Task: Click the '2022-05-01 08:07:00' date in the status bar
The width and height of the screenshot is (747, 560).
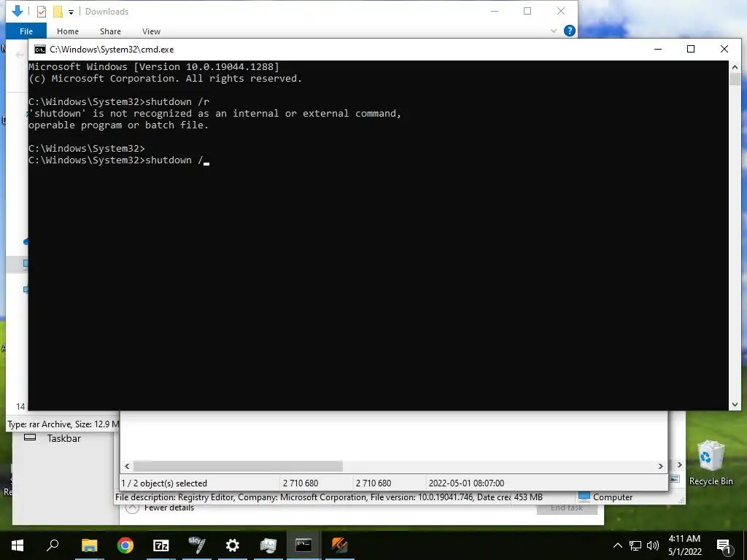Action: (466, 483)
